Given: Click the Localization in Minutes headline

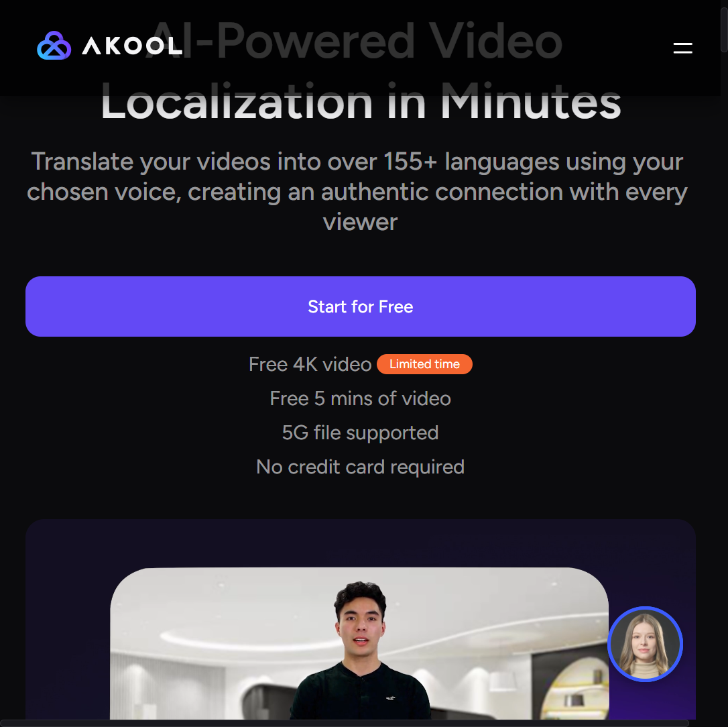Looking at the screenshot, I should pos(361,102).
